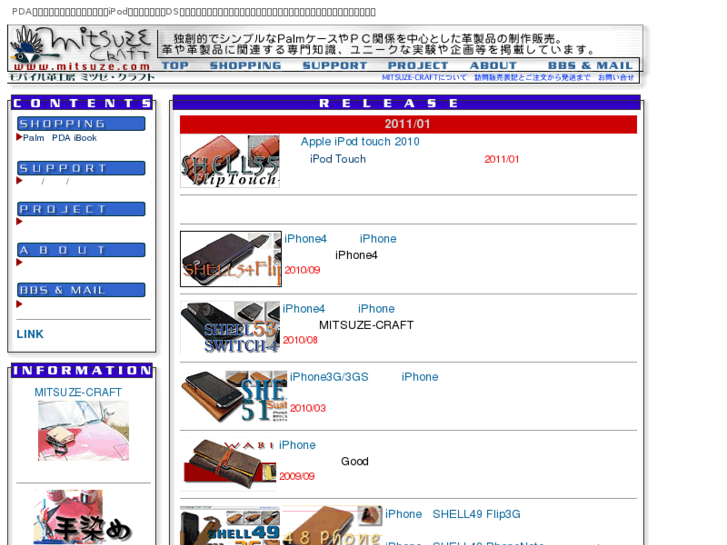Open the SHELL53 SWITCH thumbnail
727x545 pixels.
click(x=230, y=327)
